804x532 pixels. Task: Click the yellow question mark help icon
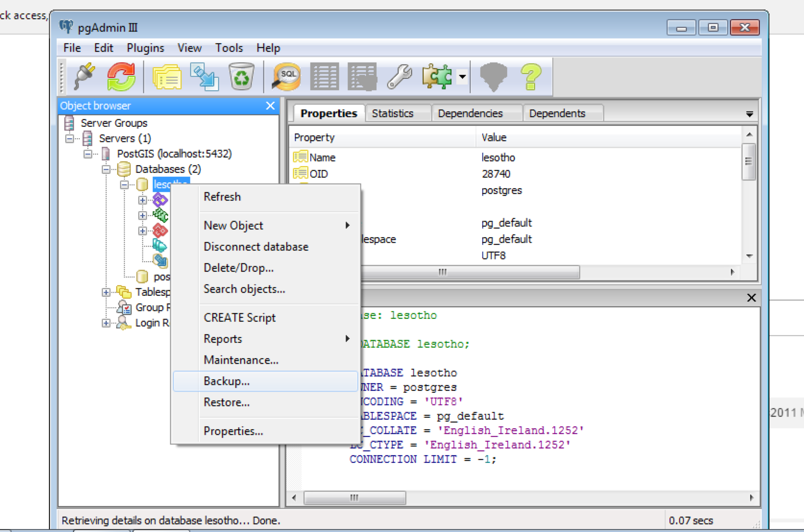(x=531, y=77)
